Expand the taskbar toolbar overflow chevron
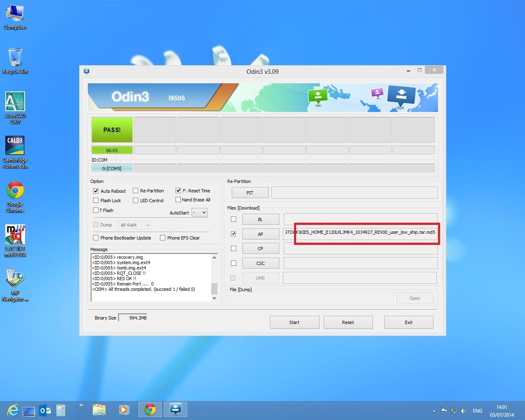 click(81, 406)
